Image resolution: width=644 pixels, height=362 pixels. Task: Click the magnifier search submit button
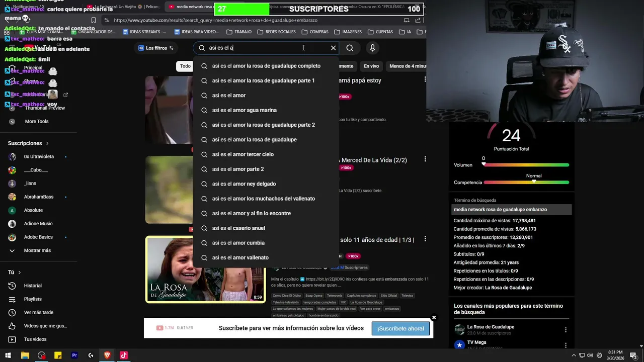350,48
